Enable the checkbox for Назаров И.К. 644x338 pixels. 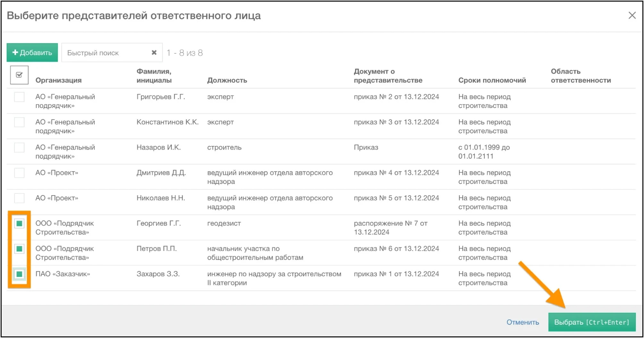(19, 147)
